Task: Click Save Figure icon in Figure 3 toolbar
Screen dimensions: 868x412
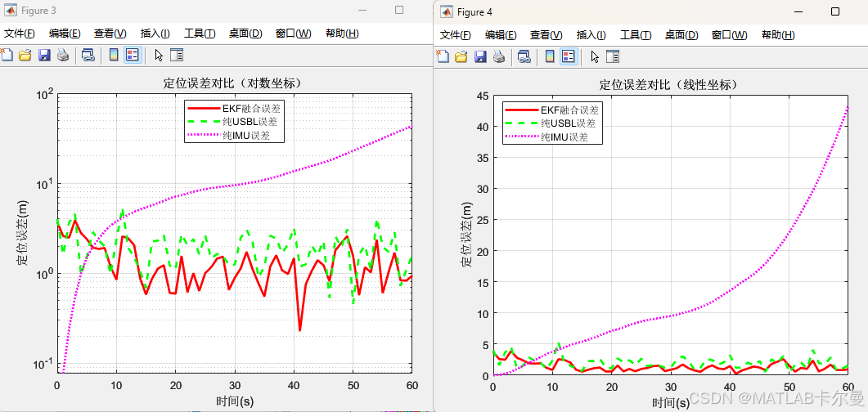Action: (x=44, y=55)
